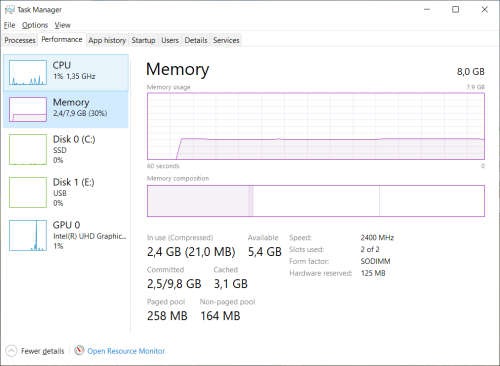Switch to the App history tab
Viewport: 500px width, 366px height.
pyautogui.click(x=107, y=40)
